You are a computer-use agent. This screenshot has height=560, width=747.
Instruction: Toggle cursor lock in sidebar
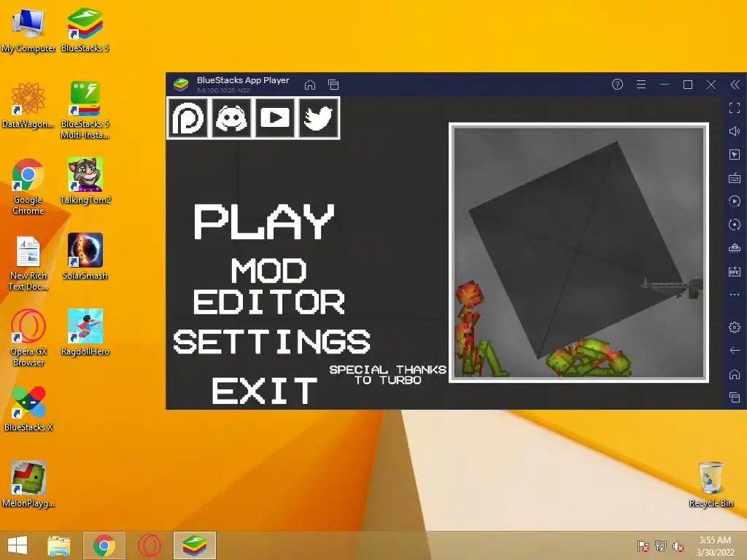735,155
